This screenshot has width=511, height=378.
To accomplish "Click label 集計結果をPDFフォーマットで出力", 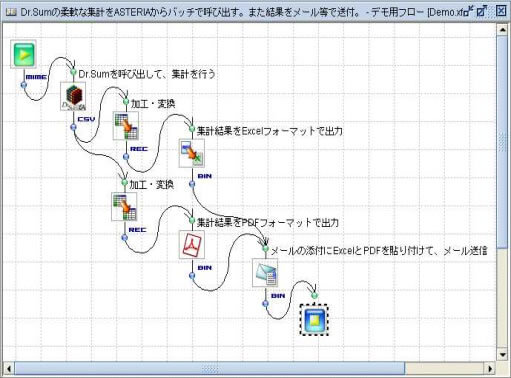I will pyautogui.click(x=268, y=222).
